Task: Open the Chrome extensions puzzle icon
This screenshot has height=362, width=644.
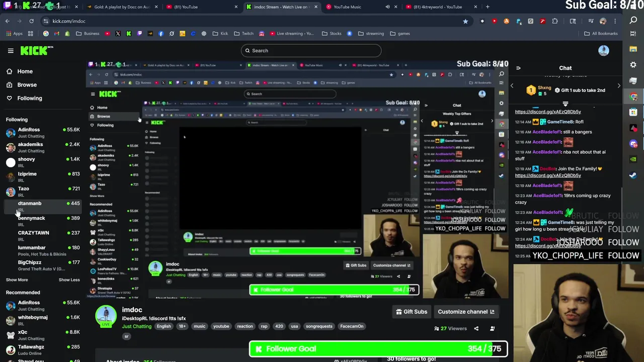Action: pyautogui.click(x=555, y=21)
